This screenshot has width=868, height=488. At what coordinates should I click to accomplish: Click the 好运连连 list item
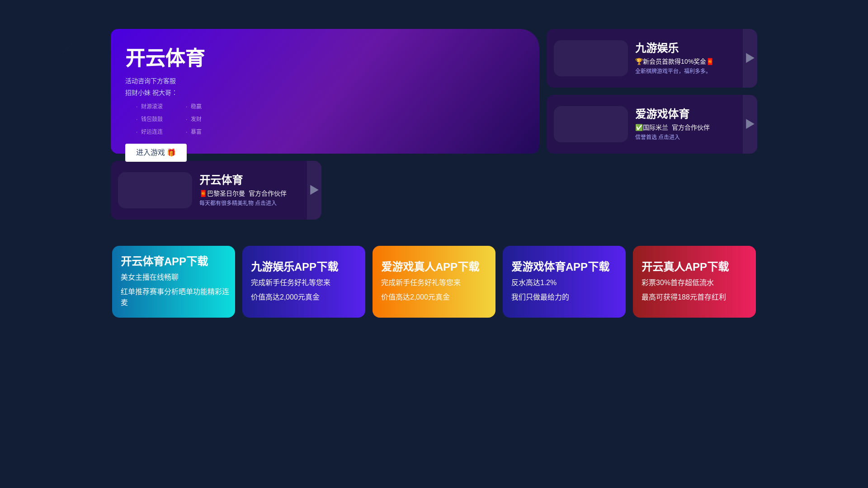pos(152,132)
